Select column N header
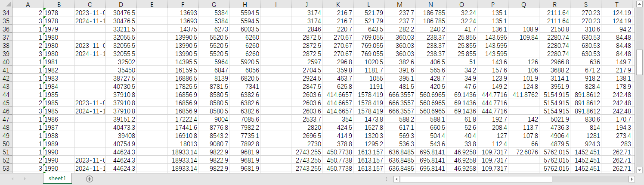 point(431,4)
